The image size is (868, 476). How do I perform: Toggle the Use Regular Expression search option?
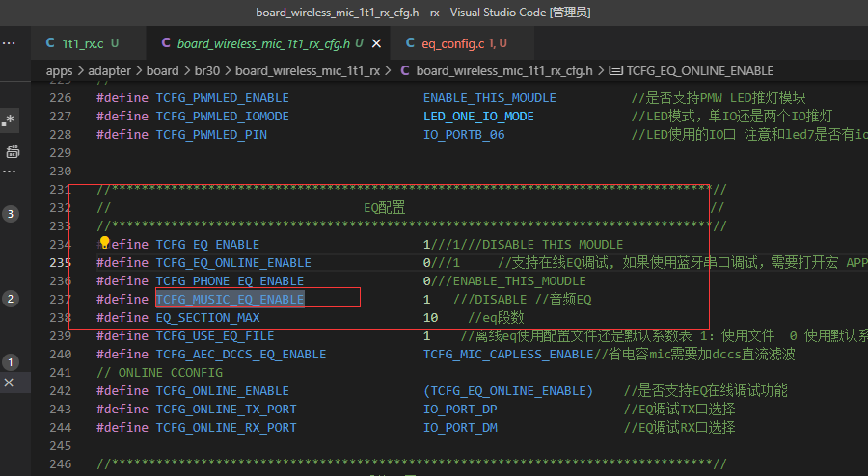pos(9,120)
